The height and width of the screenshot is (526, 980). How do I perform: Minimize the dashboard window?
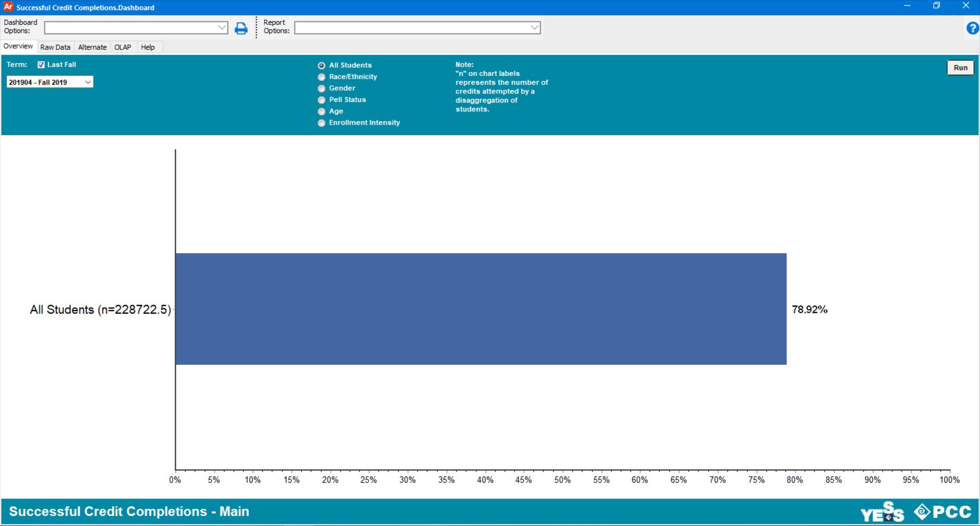907,6
